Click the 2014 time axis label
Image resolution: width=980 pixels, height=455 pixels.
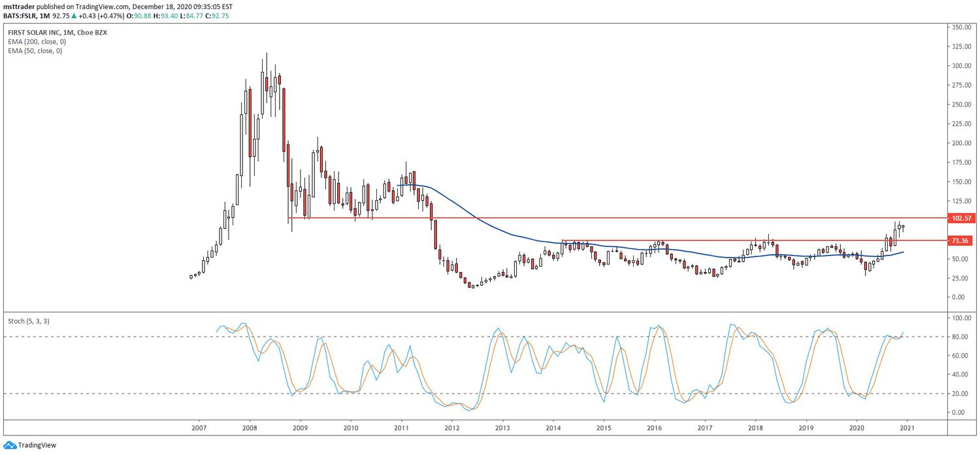coord(553,428)
